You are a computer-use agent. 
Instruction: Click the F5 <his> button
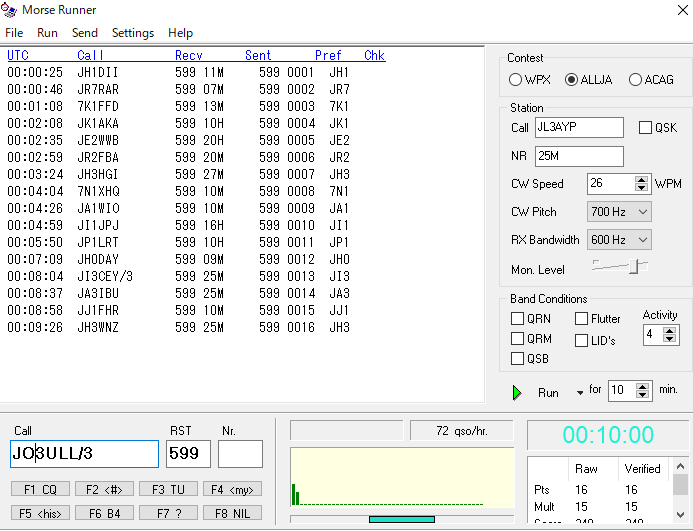click(40, 513)
